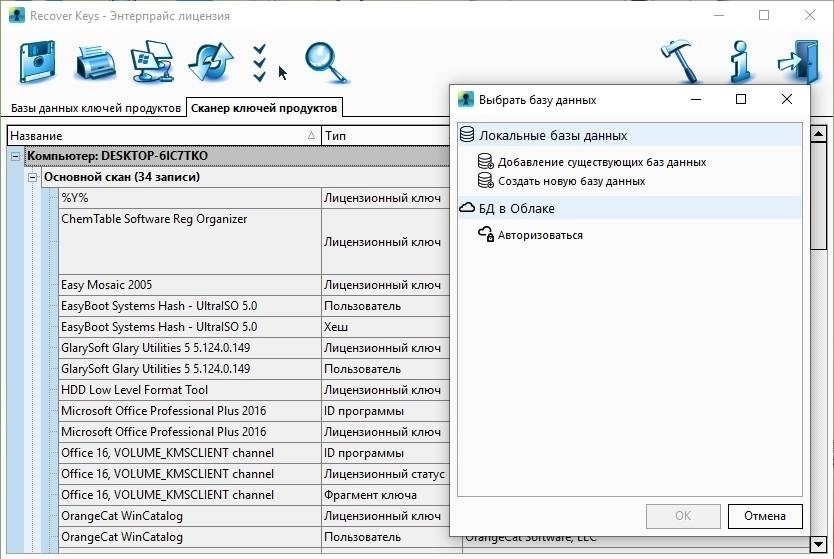Collapse the Компьютер: DESKTOP-6IC7TKO node
This screenshot has width=834, height=559.
coord(15,156)
